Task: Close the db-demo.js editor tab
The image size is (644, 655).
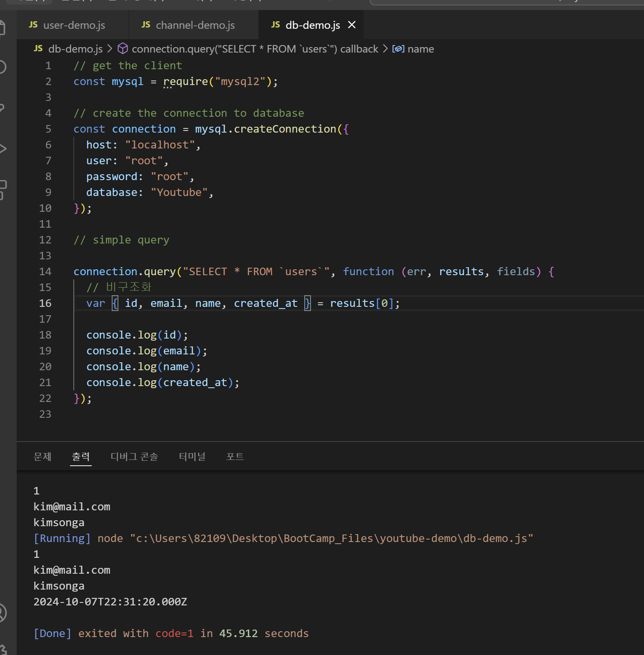Action: 352,25
